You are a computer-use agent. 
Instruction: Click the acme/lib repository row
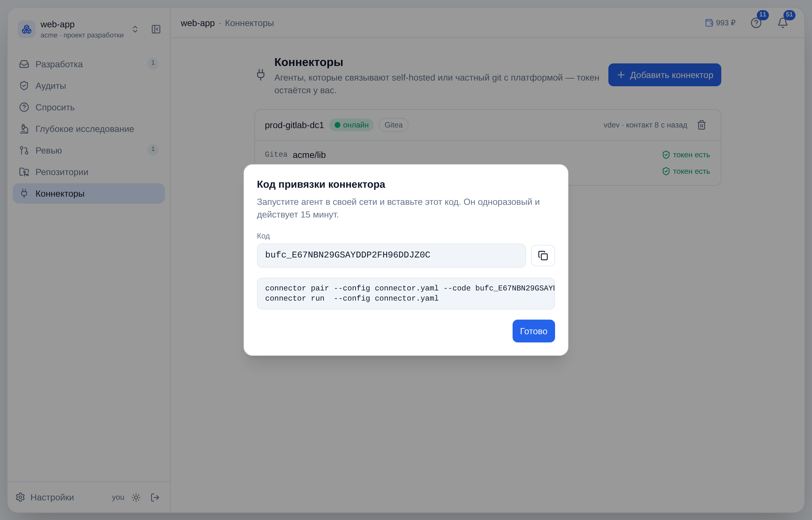[x=488, y=155]
